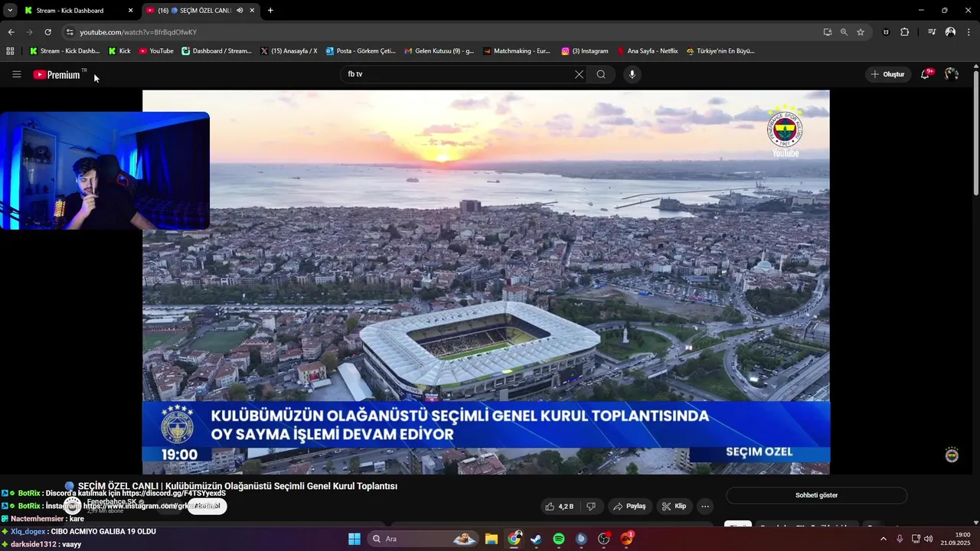
Task: Open (3) Instagram bookmark
Action: tap(585, 51)
